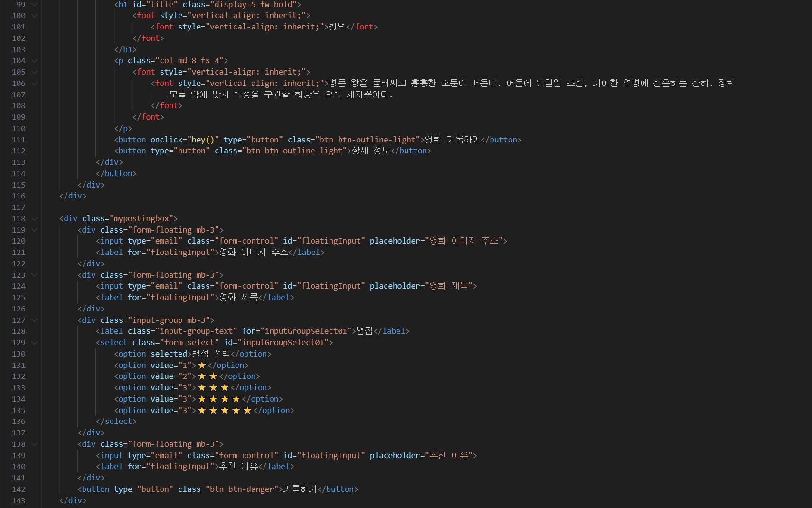Image resolution: width=812 pixels, height=508 pixels.
Task: Collapse the input-group div at line 127
Action: (34, 320)
